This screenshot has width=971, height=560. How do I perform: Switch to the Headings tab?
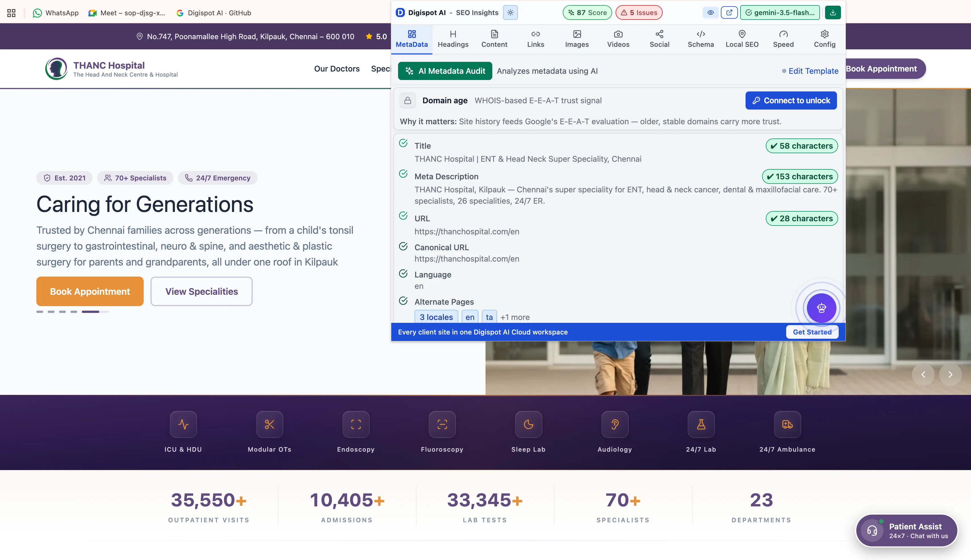[x=453, y=39]
